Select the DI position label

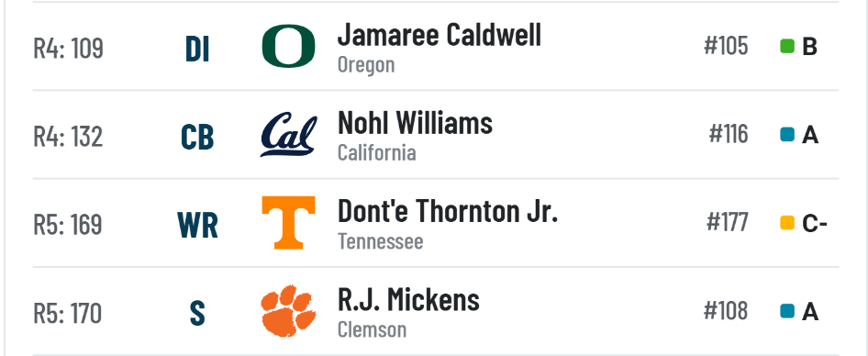click(197, 50)
